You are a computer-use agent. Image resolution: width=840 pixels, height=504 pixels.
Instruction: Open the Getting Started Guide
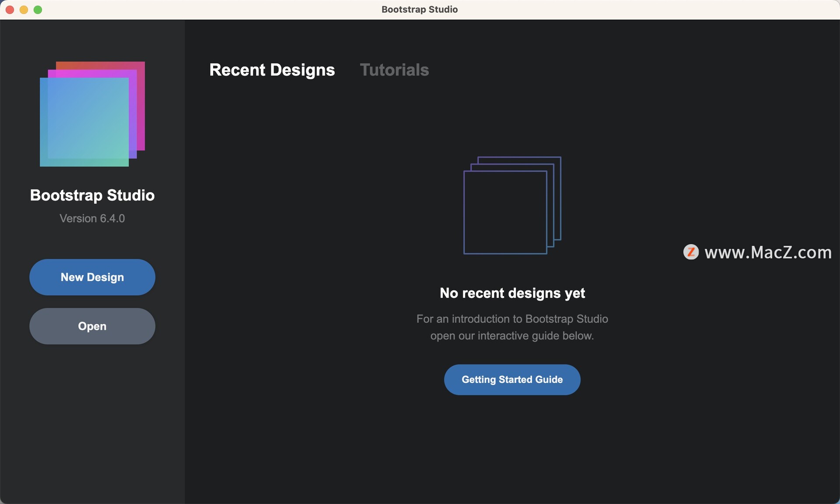[x=512, y=379]
